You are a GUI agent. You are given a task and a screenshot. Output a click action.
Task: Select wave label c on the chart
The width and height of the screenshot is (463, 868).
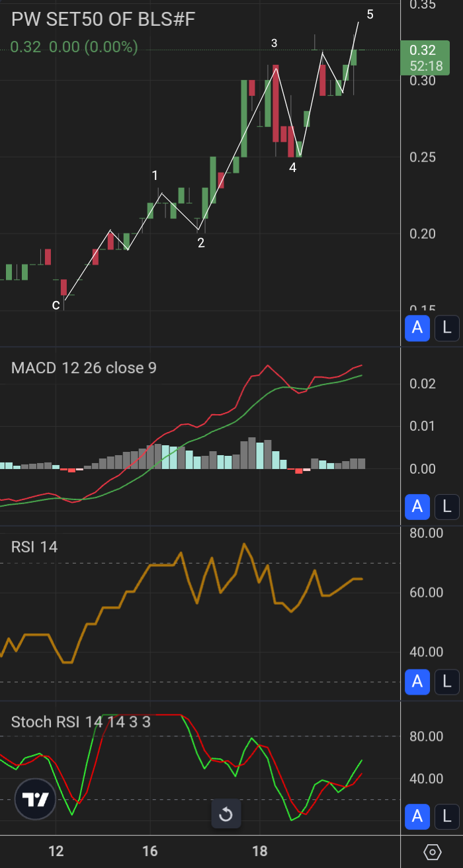pyautogui.click(x=56, y=305)
